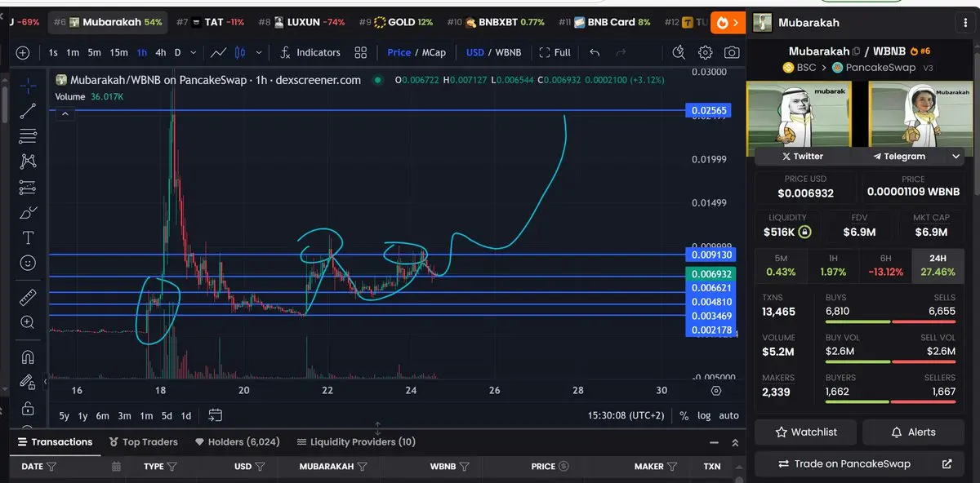Undo last chart action
Viewport: 980px width, 483px height.
click(595, 52)
